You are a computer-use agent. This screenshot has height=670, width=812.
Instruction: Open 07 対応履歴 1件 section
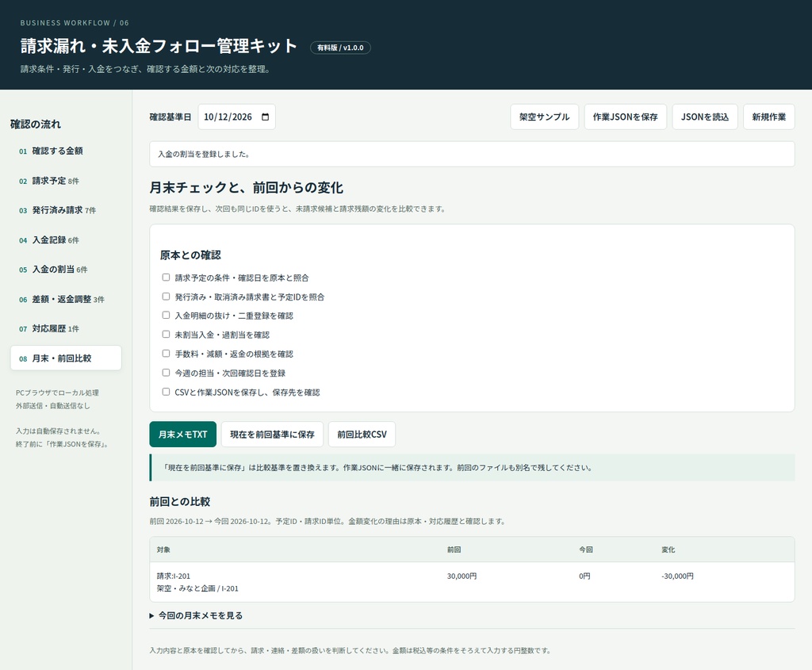[66, 328]
